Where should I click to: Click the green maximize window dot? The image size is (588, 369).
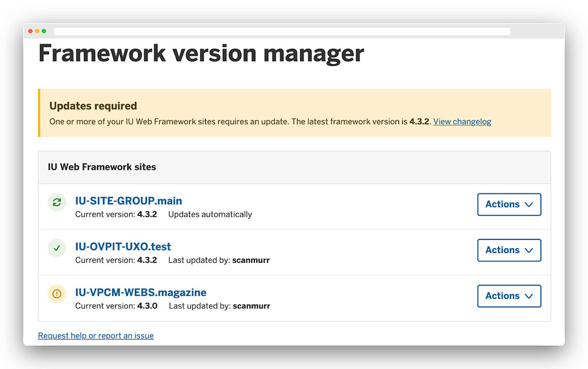click(x=44, y=31)
